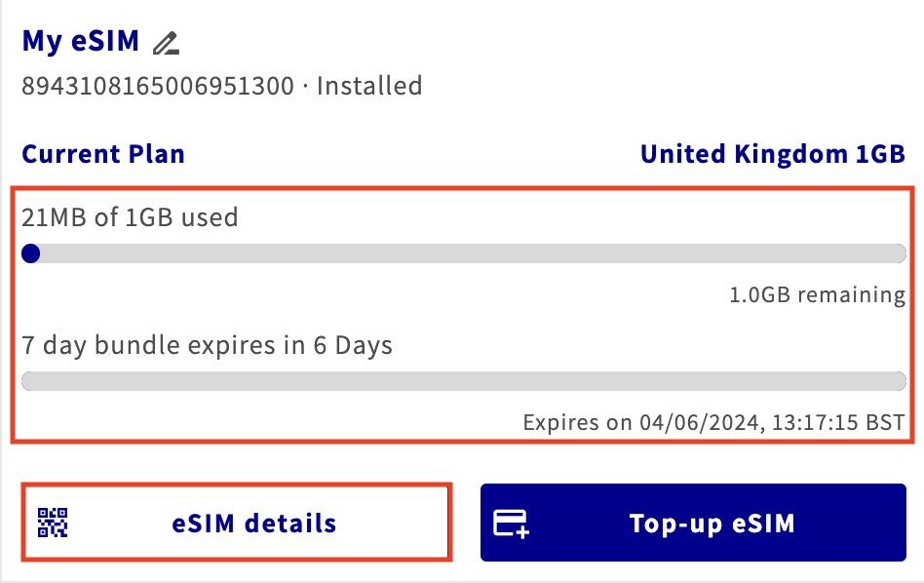Click the pencil icon to rename My eSIM
The width and height of the screenshot is (924, 583).
coord(166,42)
